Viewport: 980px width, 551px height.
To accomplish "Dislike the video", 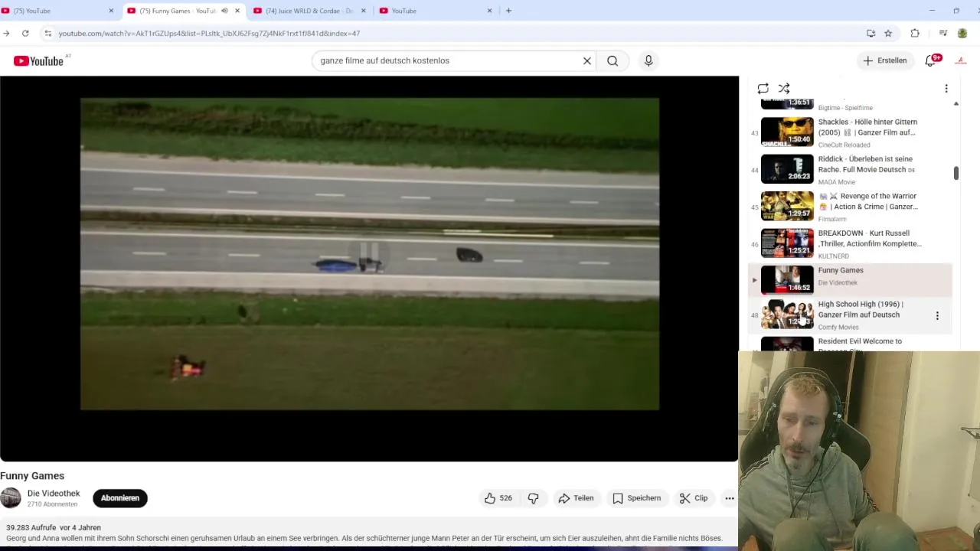I will tap(534, 498).
